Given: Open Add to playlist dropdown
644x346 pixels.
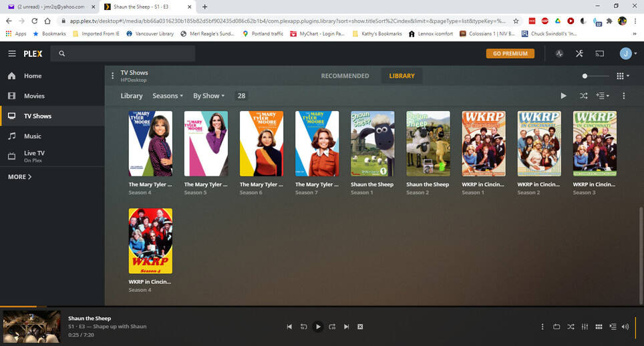Looking at the screenshot, I should point(603,96).
